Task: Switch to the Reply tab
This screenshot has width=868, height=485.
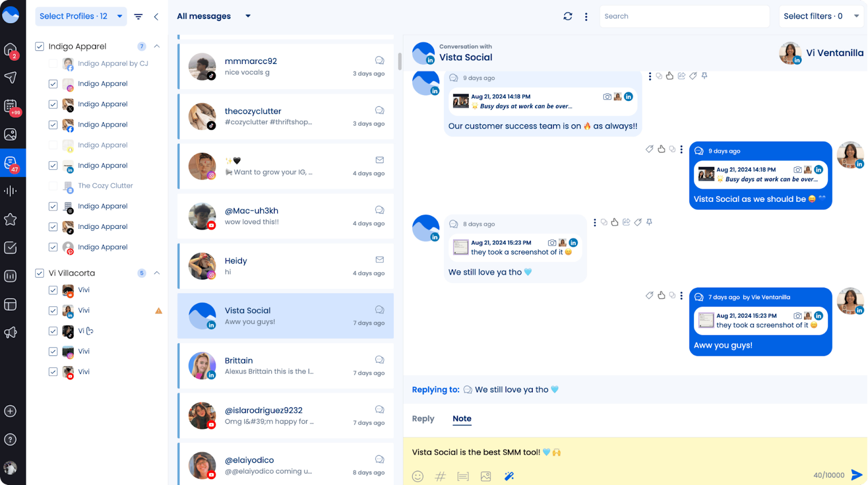Action: coord(423,419)
